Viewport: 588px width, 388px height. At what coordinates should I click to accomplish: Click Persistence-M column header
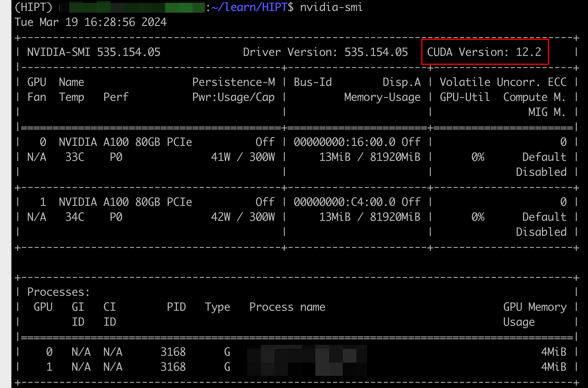234,82
